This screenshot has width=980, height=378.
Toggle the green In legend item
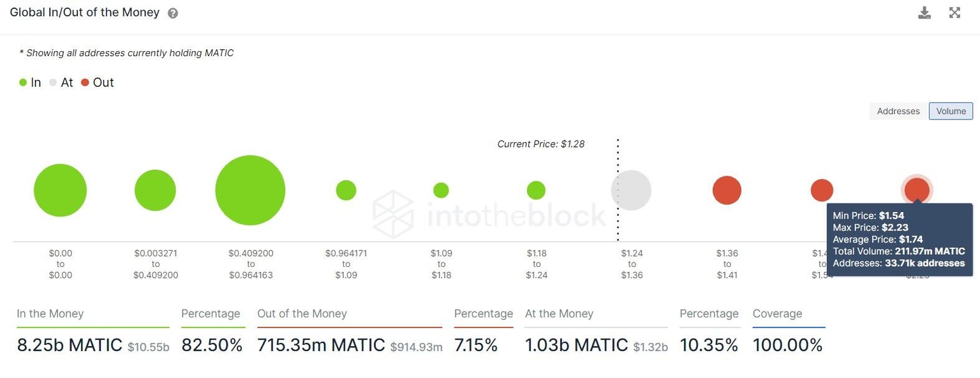(30, 82)
